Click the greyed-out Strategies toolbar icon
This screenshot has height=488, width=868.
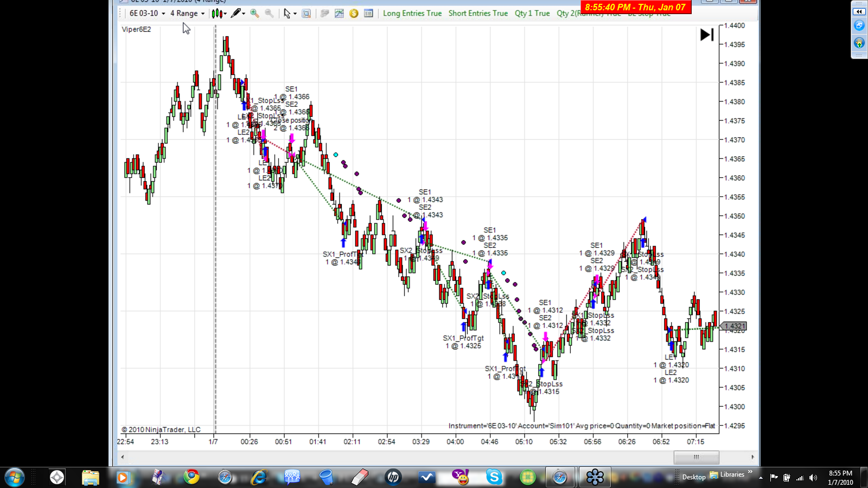[x=324, y=14]
